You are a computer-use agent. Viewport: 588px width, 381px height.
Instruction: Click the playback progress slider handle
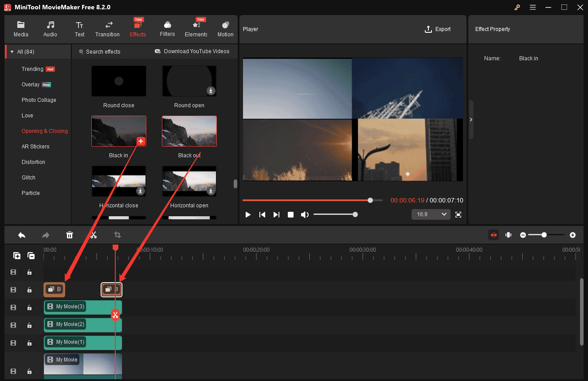(370, 200)
